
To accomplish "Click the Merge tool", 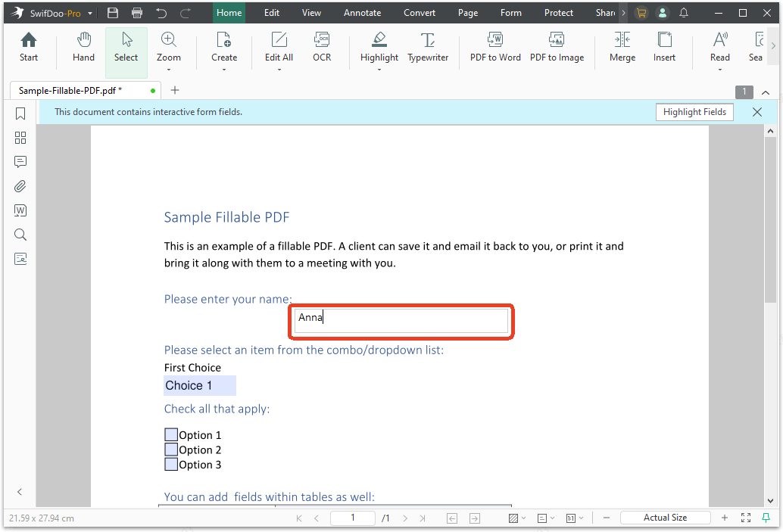I will pyautogui.click(x=622, y=48).
